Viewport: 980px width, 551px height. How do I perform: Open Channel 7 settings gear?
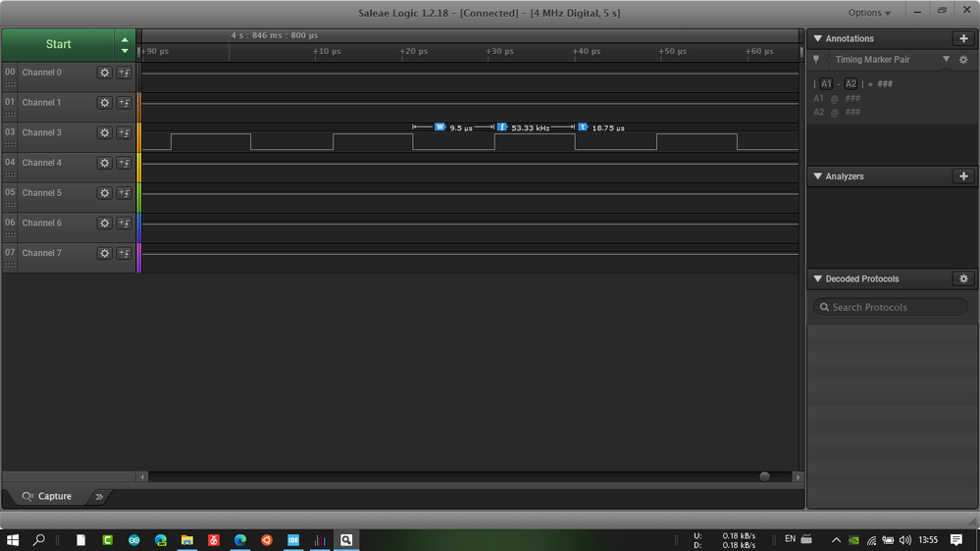click(104, 253)
